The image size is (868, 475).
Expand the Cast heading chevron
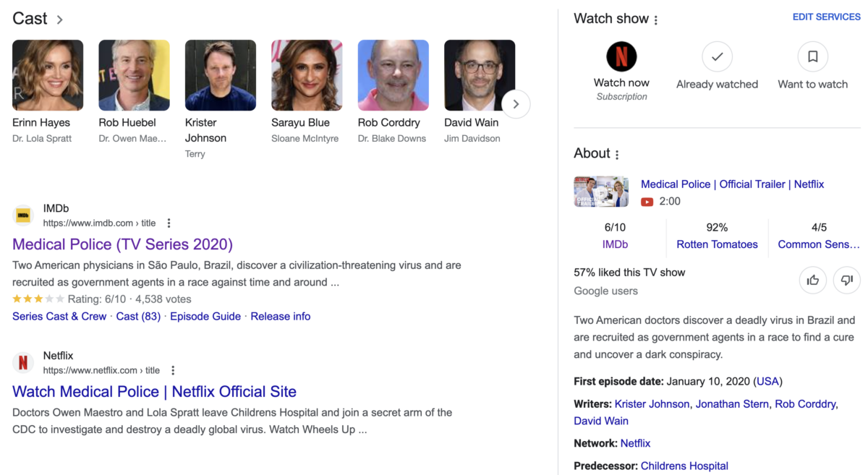coord(60,20)
